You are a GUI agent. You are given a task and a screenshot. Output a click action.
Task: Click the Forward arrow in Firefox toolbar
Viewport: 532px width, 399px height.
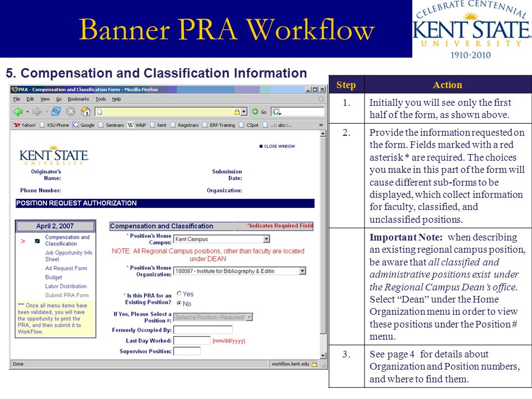click(x=37, y=111)
